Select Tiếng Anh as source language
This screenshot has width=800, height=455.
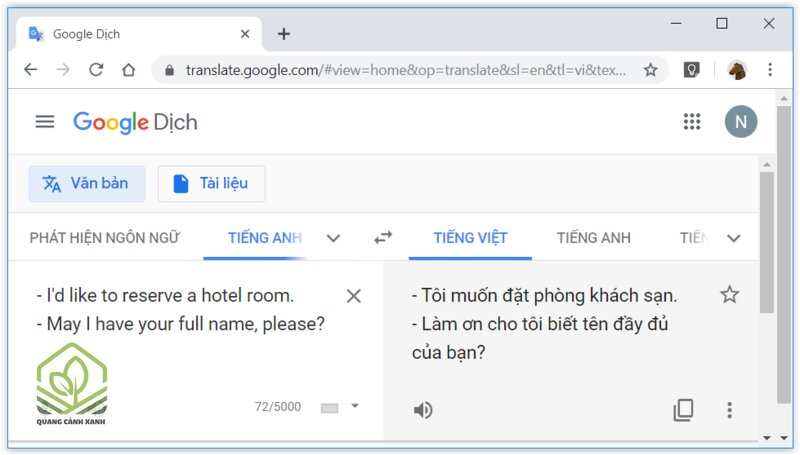point(265,238)
